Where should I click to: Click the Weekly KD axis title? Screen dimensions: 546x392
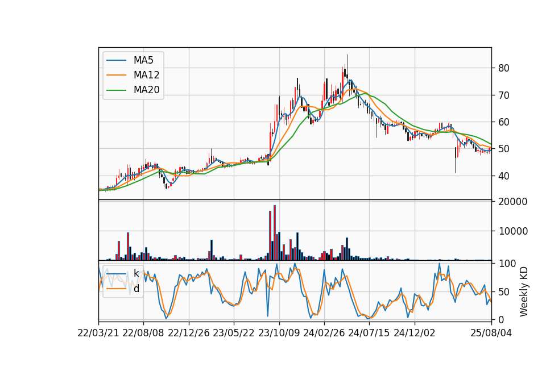pos(524,291)
